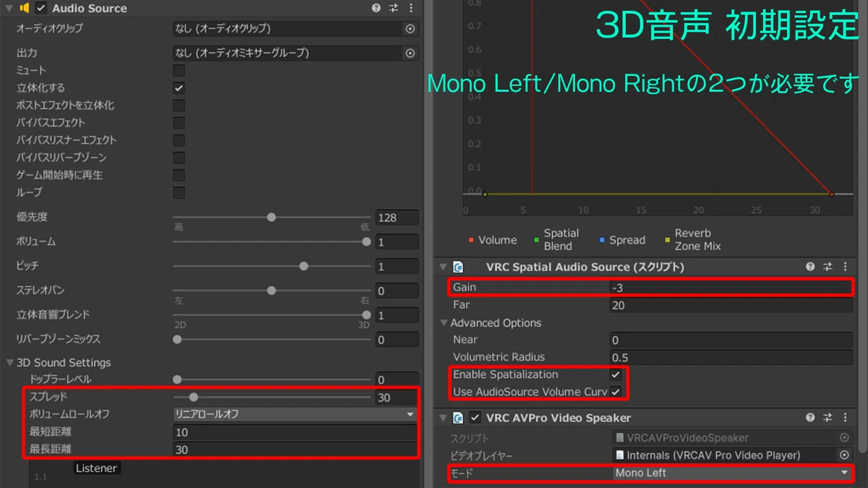Image resolution: width=868 pixels, height=488 pixels.
Task: Toggle バイパスリバーブゾーン checkbox
Action: [179, 158]
